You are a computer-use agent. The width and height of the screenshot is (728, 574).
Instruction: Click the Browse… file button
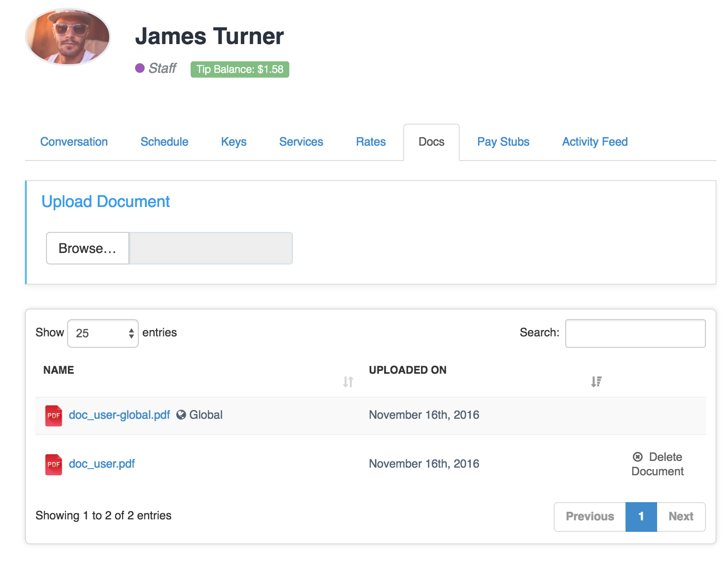tap(88, 248)
